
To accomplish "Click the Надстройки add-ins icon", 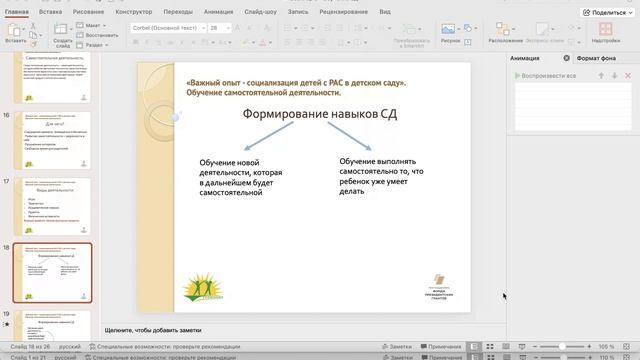I will [x=605, y=29].
